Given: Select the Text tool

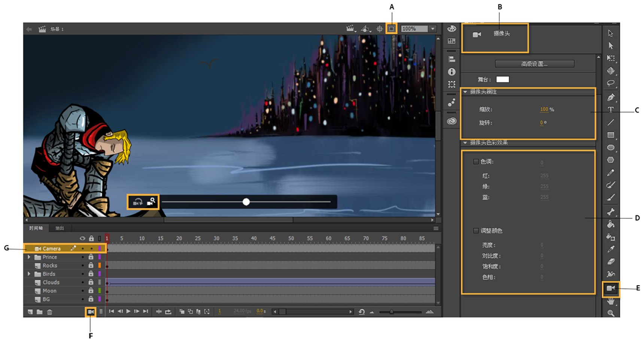Looking at the screenshot, I should [x=611, y=109].
